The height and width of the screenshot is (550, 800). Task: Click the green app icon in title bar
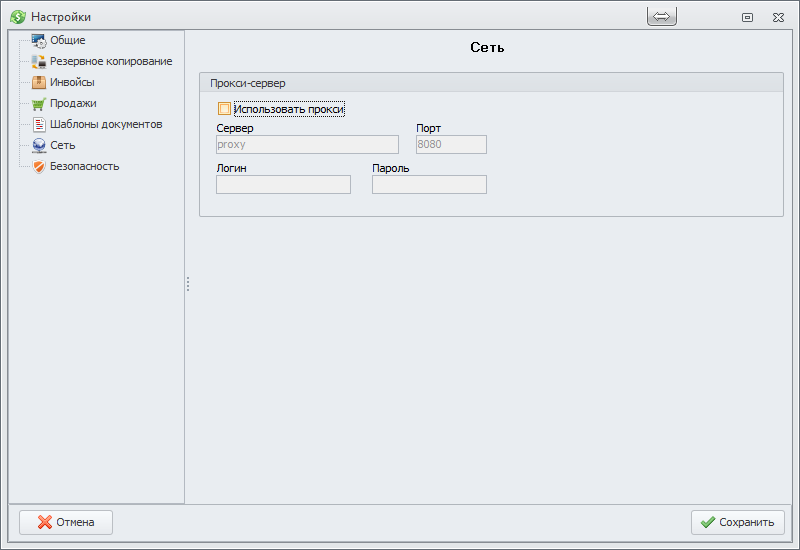pos(18,17)
